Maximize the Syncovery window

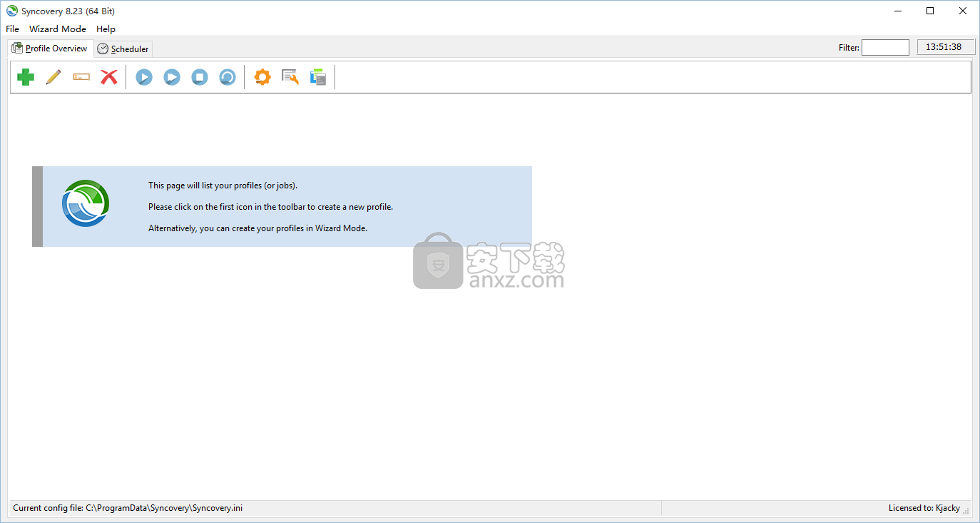(x=930, y=11)
